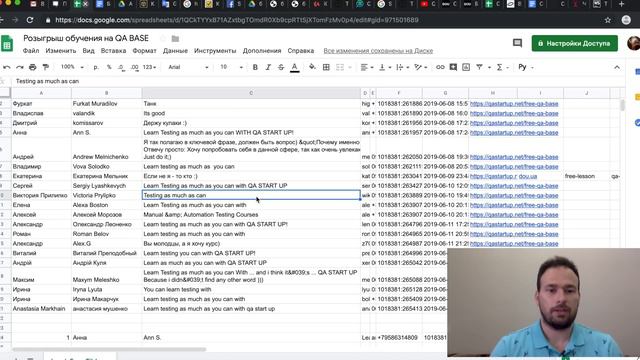Open Вид menu

[x=88, y=51]
